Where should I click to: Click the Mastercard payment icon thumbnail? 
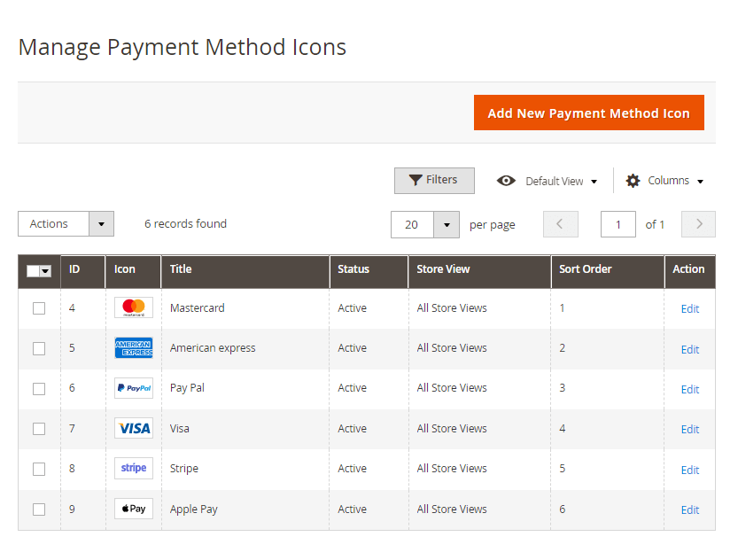pyautogui.click(x=133, y=308)
